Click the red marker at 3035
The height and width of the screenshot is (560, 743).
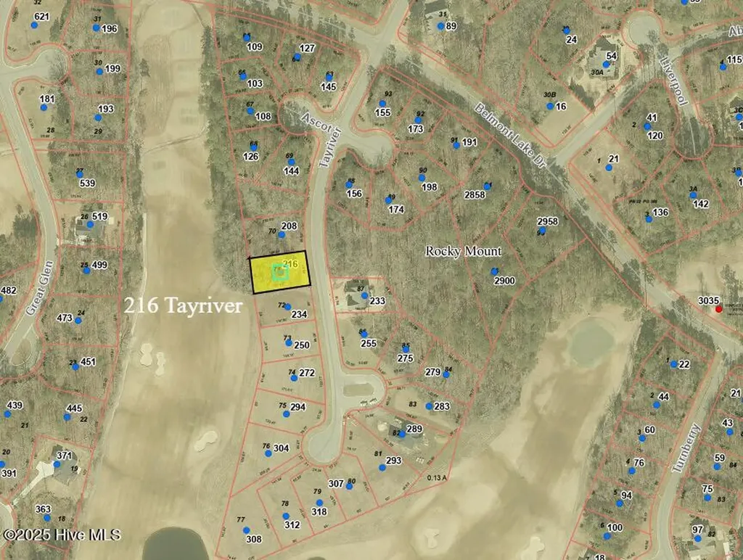click(x=719, y=309)
